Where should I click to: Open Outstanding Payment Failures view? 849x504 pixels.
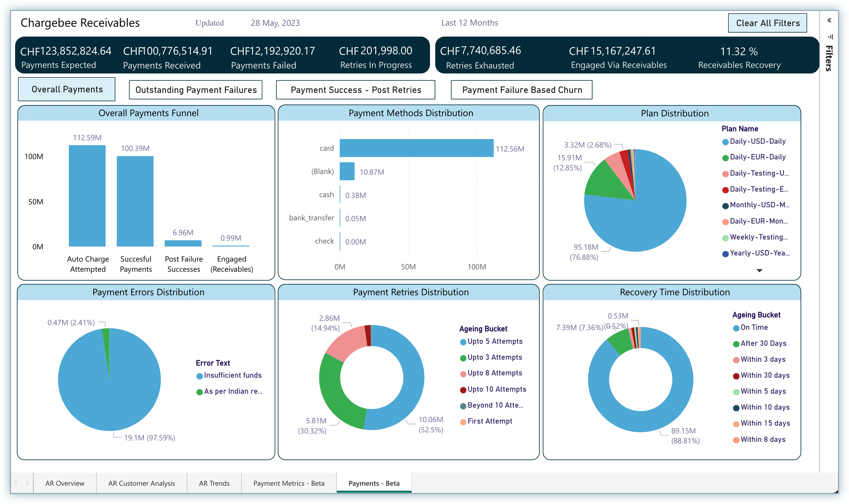coord(196,90)
